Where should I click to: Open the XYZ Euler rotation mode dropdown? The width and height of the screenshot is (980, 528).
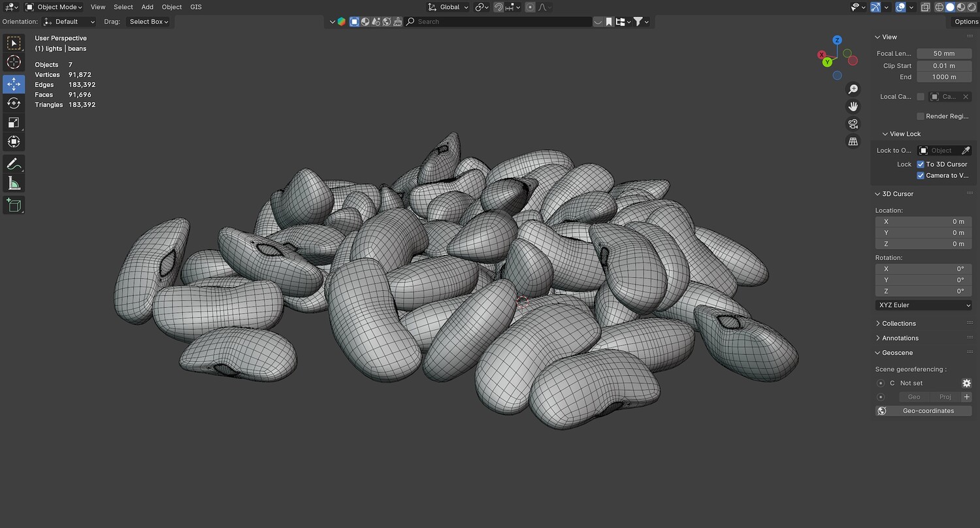923,305
